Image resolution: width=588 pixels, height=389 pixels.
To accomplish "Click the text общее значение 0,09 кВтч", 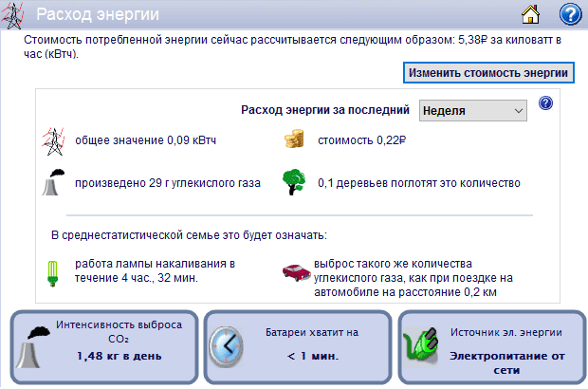I will pyautogui.click(x=145, y=140).
